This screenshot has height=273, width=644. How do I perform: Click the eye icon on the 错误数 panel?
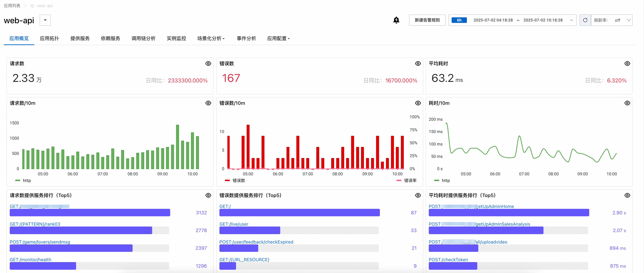(x=418, y=63)
